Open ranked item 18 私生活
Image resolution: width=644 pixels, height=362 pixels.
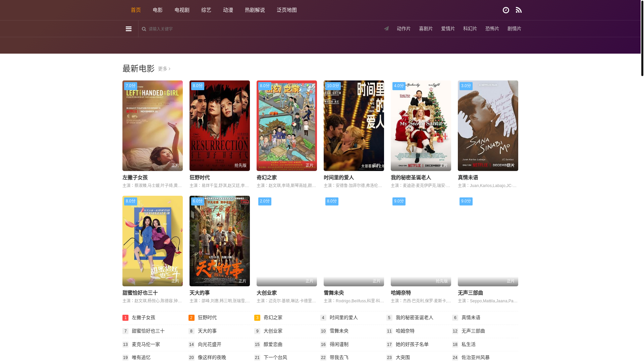pos(468,344)
